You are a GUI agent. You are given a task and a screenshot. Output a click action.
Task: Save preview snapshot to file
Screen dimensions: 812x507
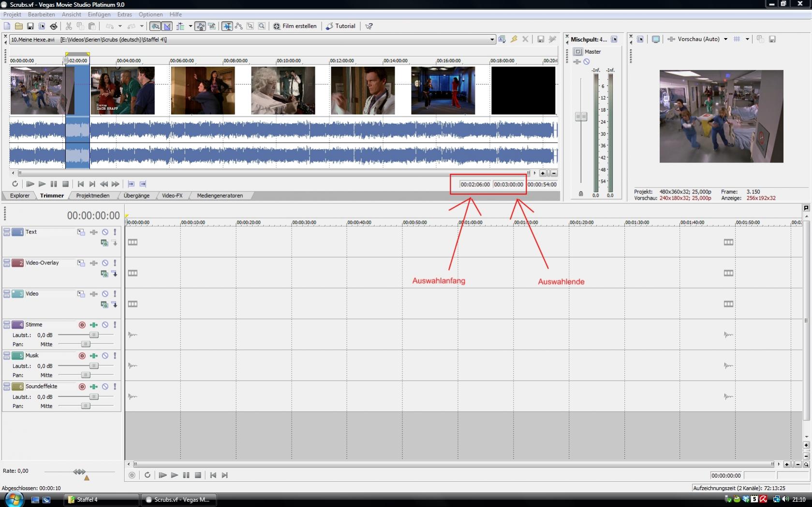click(772, 39)
